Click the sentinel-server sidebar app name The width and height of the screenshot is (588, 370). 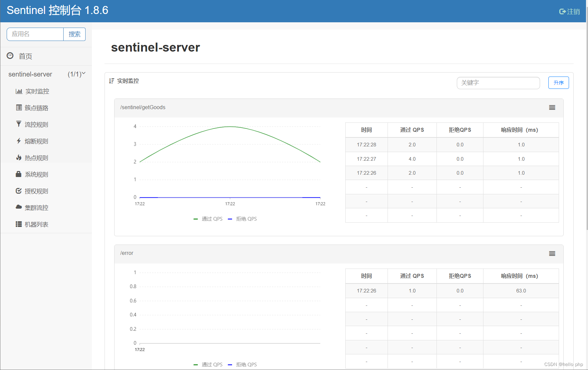point(30,74)
